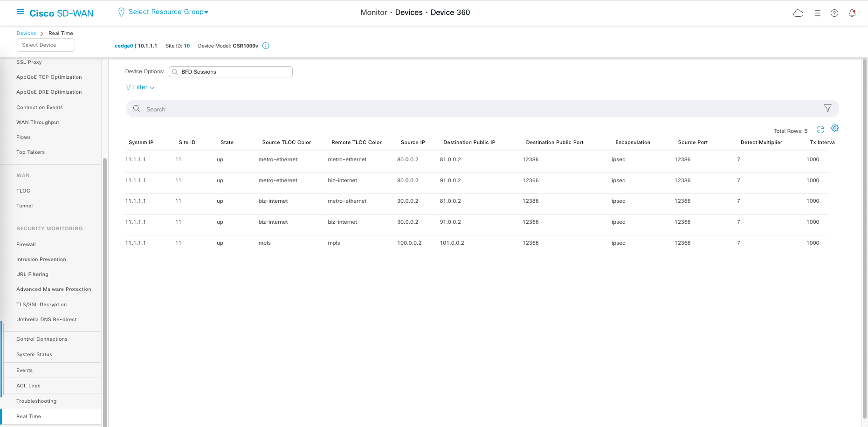This screenshot has width=868, height=427.
Task: Open the notifications bell
Action: coord(852,13)
